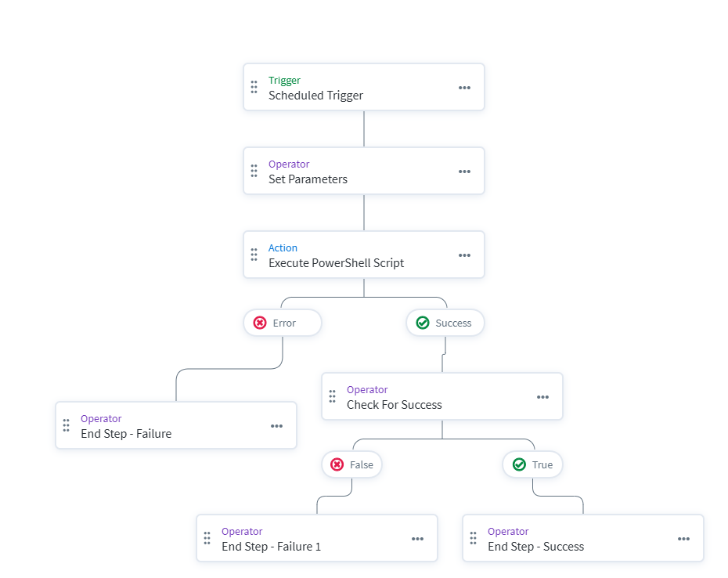Open more options for Check For Success
This screenshot has height=578, width=728.
(542, 397)
